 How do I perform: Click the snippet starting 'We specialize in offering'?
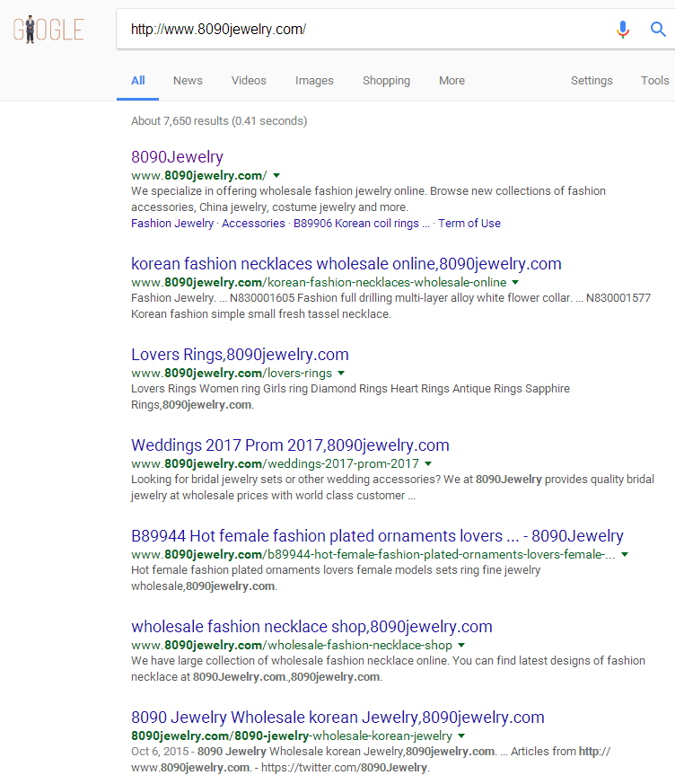pyautogui.click(x=368, y=199)
